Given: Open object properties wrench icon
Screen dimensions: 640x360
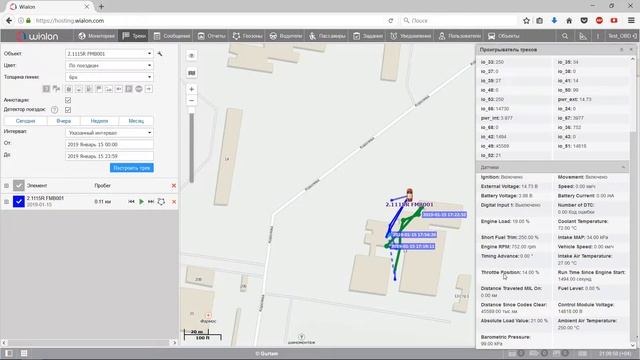Looking at the screenshot, I should click(x=160, y=53).
